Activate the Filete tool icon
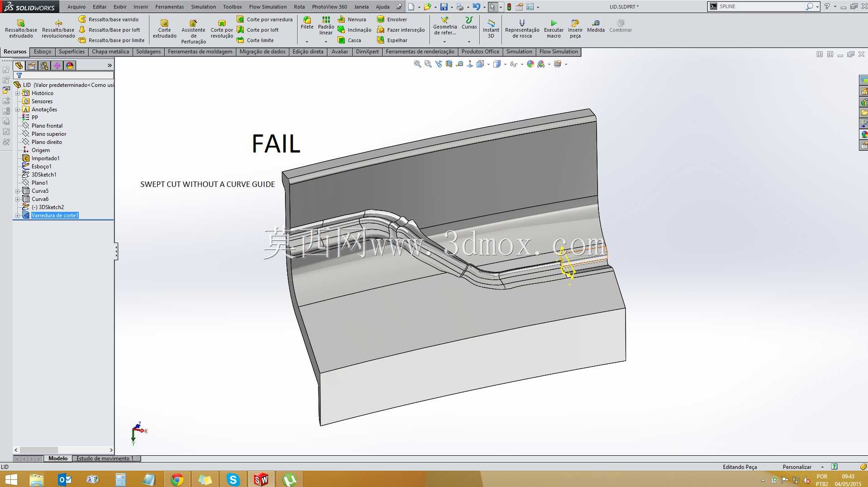The image size is (868, 487). pyautogui.click(x=307, y=20)
